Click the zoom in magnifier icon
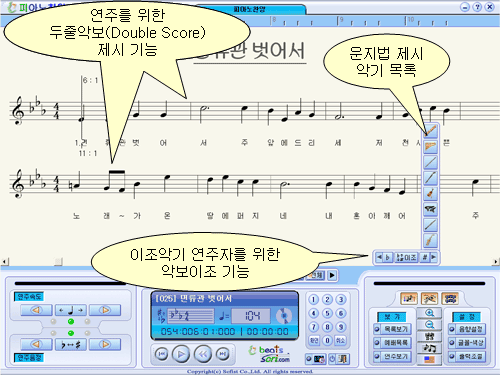This screenshot has width=500, height=375. [x=430, y=313]
